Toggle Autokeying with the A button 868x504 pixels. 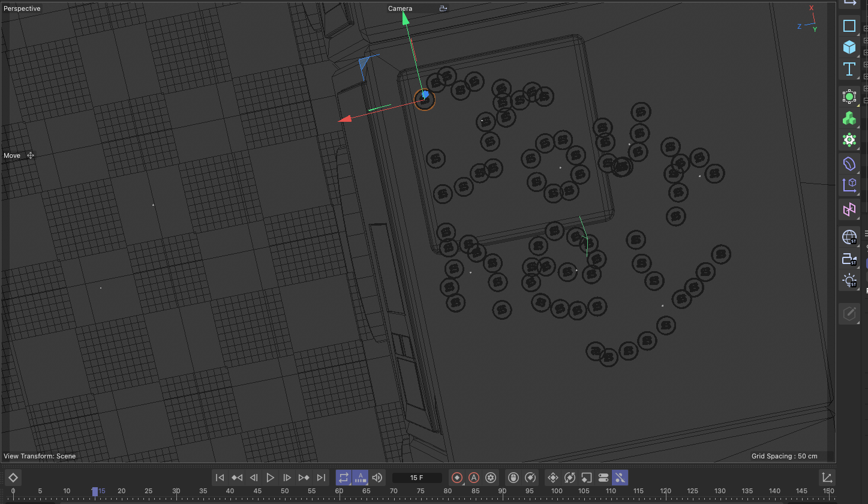474,478
